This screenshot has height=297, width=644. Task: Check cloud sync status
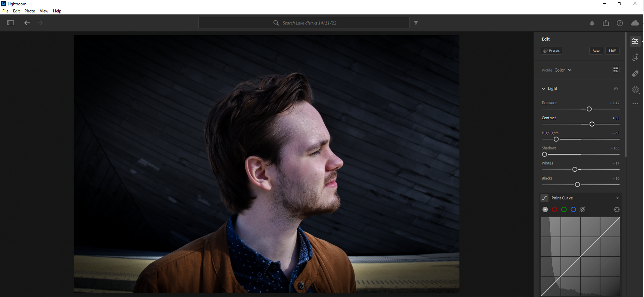pyautogui.click(x=635, y=23)
